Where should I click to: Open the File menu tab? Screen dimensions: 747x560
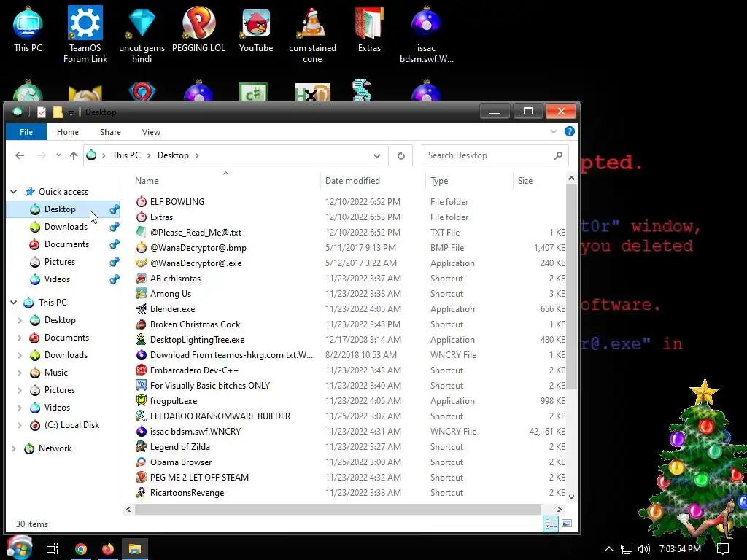26,132
